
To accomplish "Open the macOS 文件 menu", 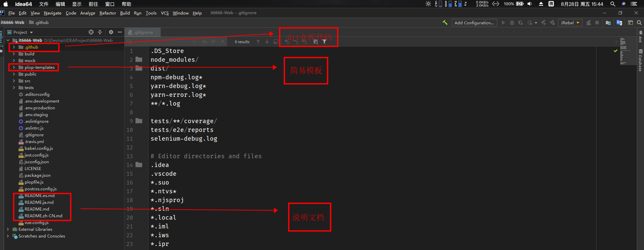I will click(x=44, y=4).
